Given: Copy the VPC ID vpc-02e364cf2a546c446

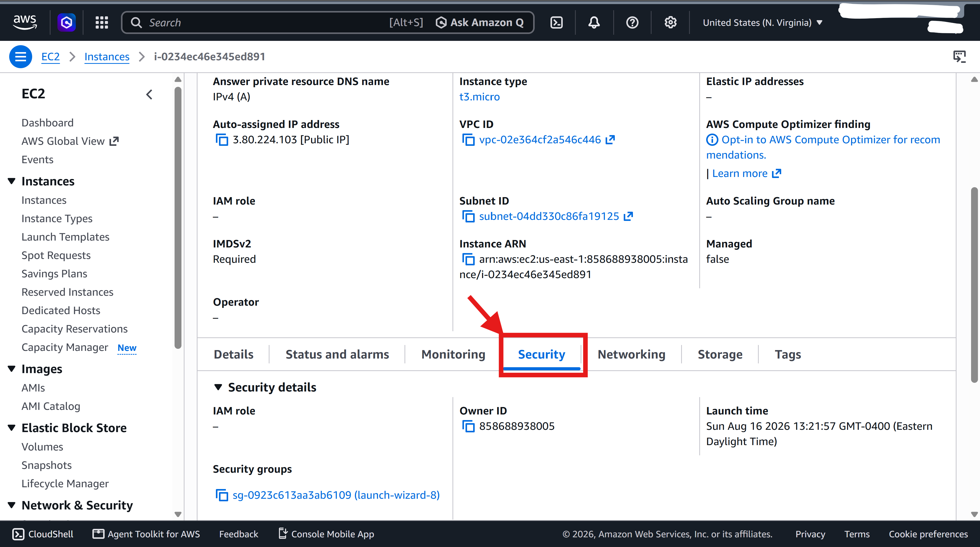Looking at the screenshot, I should click(x=468, y=140).
